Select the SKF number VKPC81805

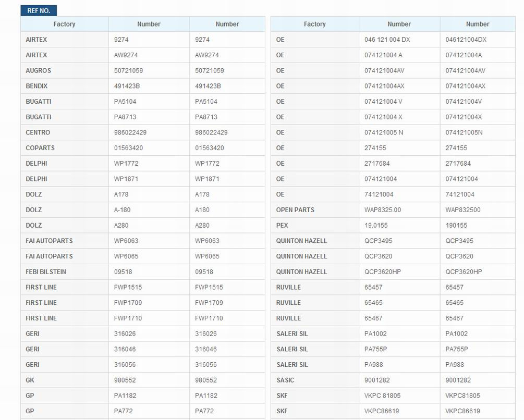coord(462,396)
